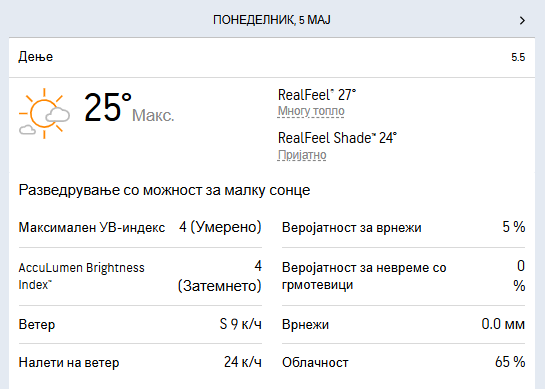The width and height of the screenshot is (545, 389).
Task: Click the Врнежи 0.0 мм row
Action: click(403, 324)
